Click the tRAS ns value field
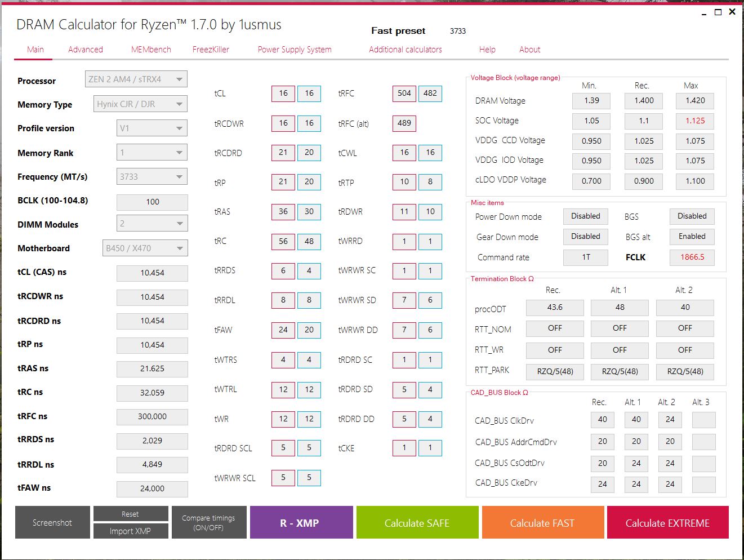Screen dimensions: 744x560 152,368
